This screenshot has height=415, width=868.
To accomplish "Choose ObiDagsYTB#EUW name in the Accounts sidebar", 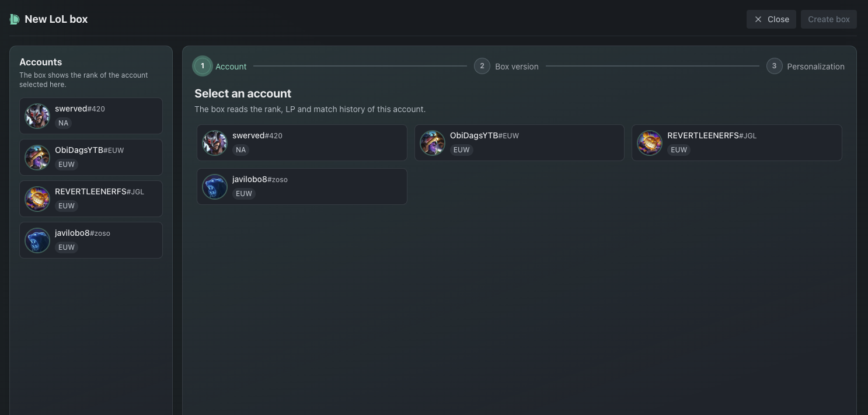I will (89, 150).
